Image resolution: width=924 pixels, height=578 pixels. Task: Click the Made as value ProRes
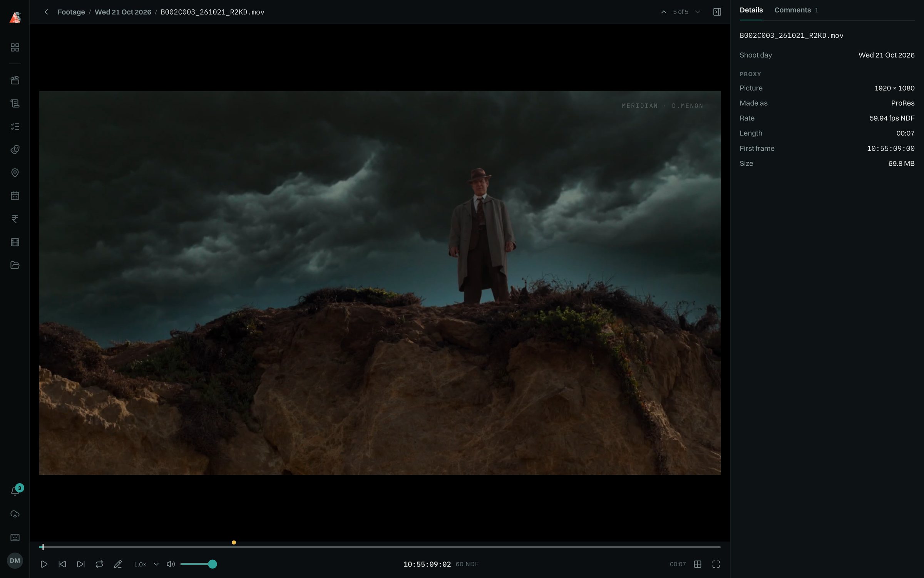click(903, 103)
